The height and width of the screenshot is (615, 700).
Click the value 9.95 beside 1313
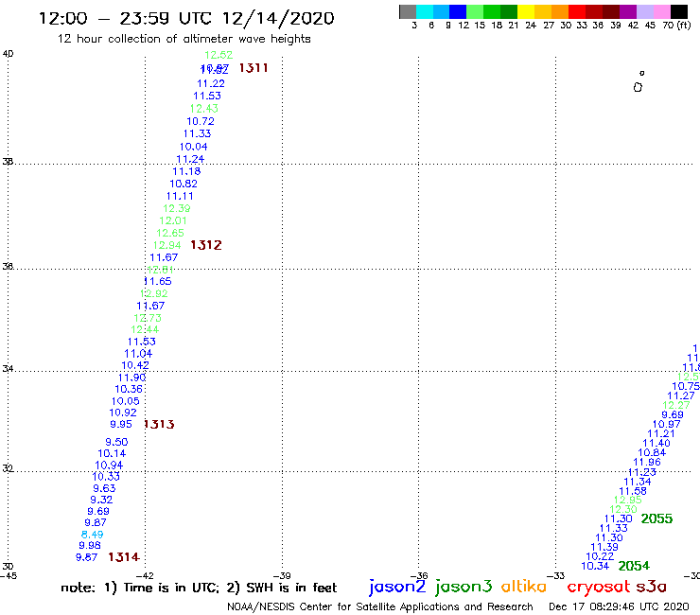click(x=121, y=424)
